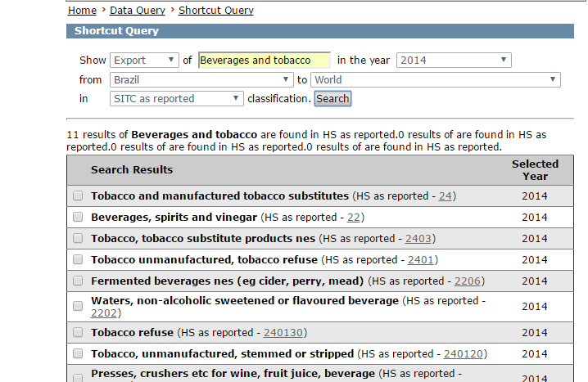
Task: Follow the HS code 2403 link
Action: [420, 239]
